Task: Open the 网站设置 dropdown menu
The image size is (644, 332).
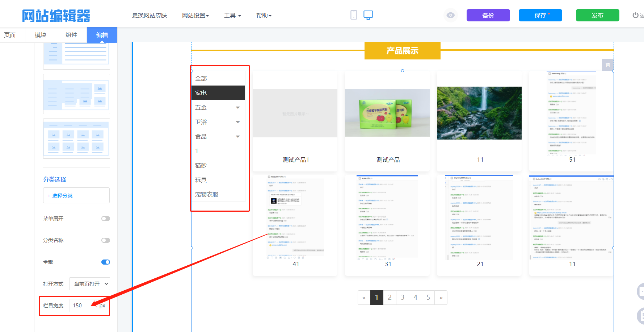Action: click(195, 15)
